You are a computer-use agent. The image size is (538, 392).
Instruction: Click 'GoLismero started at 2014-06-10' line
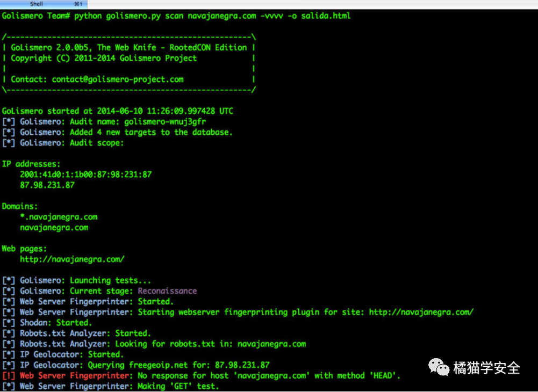(x=117, y=111)
